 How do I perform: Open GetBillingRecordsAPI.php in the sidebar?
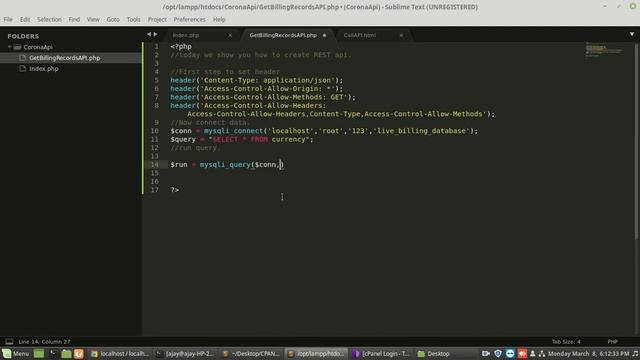[64, 58]
